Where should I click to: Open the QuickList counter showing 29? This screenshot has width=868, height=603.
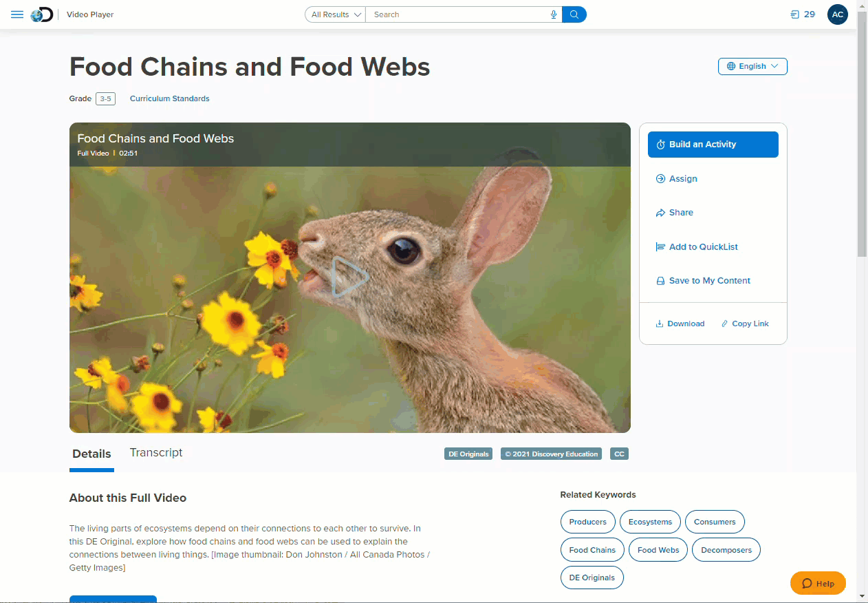pos(803,14)
